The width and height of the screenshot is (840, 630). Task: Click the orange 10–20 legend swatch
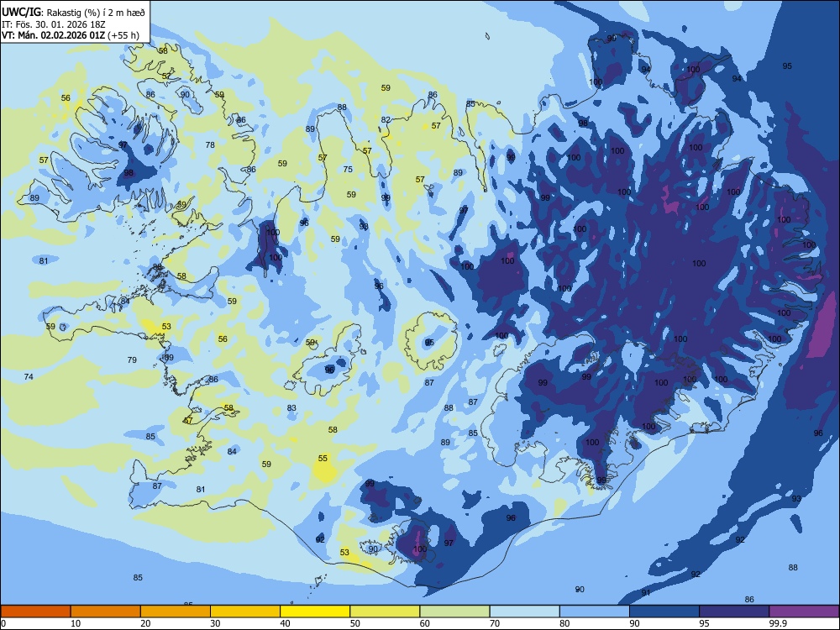click(x=106, y=612)
